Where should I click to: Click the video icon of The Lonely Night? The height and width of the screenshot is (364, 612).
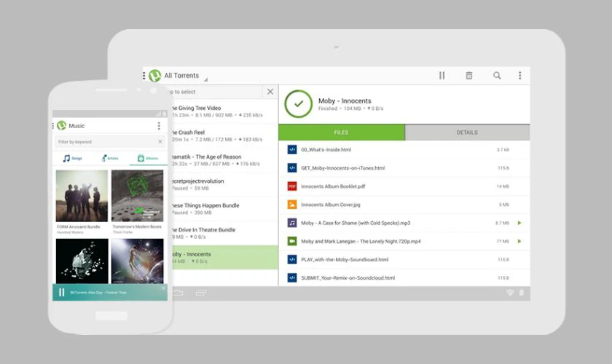click(x=292, y=241)
